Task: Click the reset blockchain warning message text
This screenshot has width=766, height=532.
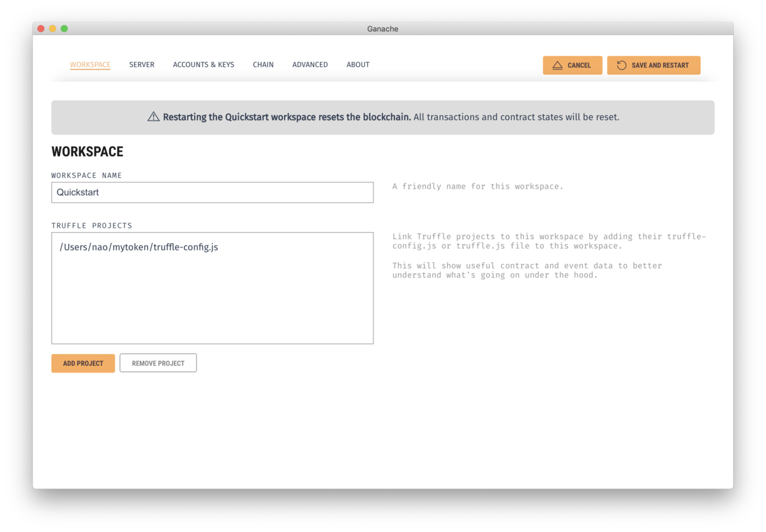Action: [x=391, y=117]
